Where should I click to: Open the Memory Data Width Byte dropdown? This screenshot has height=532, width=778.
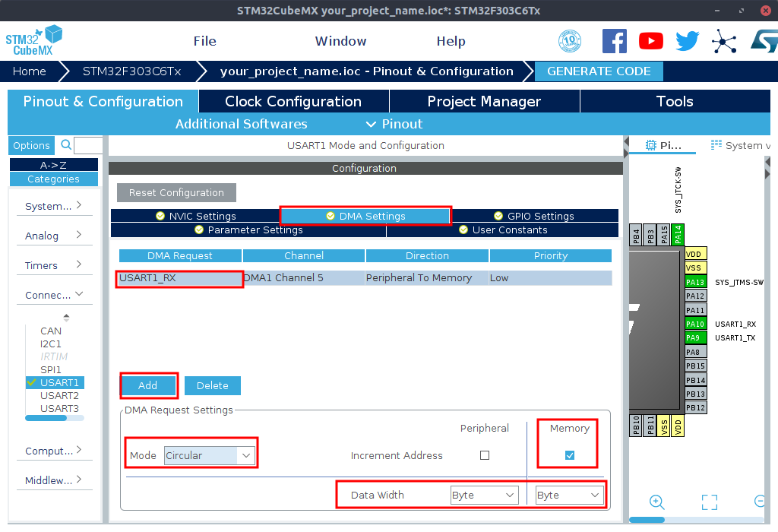[570, 495]
